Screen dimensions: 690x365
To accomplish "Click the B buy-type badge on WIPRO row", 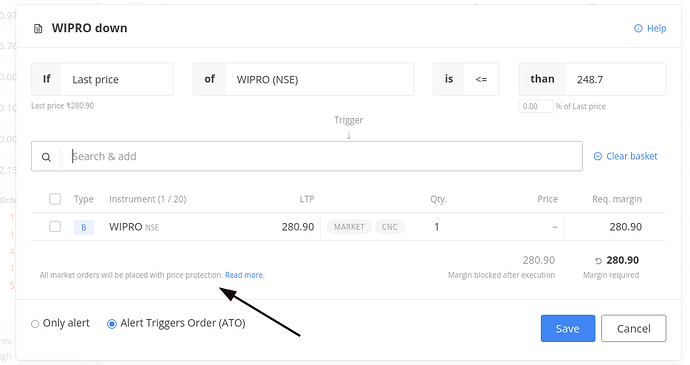I will (x=84, y=227).
